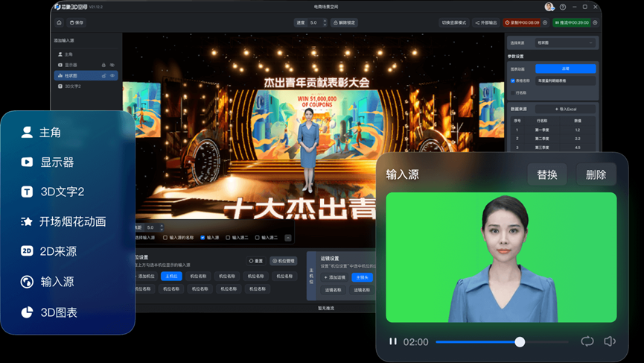Click the playback progress slider handle
Screen dimensions: 644x363
(x=520, y=341)
